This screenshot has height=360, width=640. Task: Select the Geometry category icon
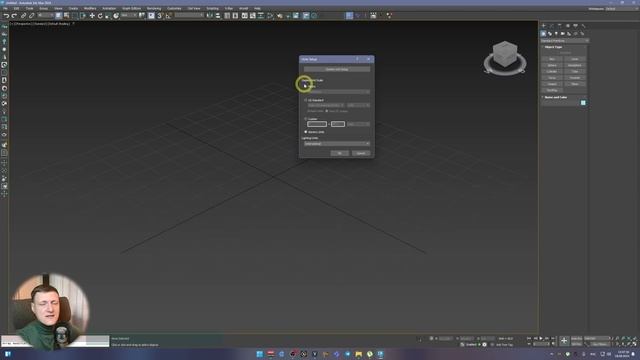[x=543, y=33]
